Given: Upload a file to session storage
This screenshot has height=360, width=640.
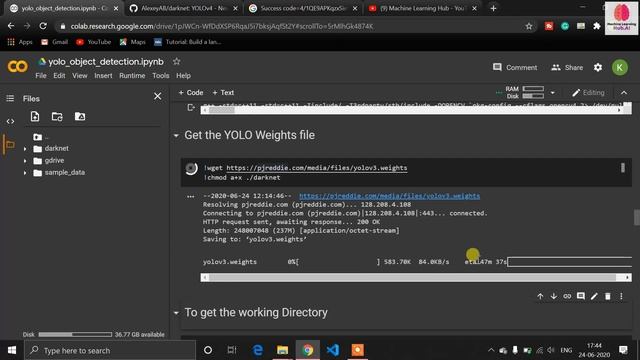Looking at the screenshot, I should coord(35,117).
